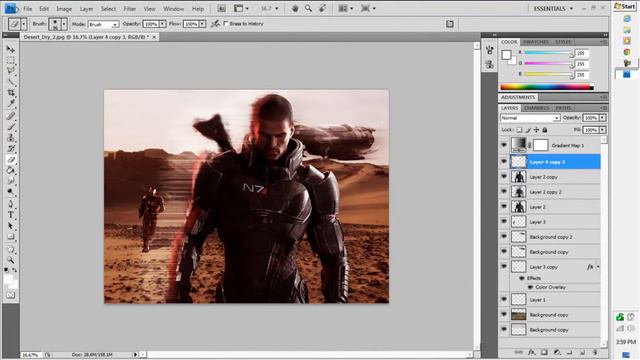Select the Horizontal Type tool
This screenshot has width=640, height=360.
click(x=11, y=215)
